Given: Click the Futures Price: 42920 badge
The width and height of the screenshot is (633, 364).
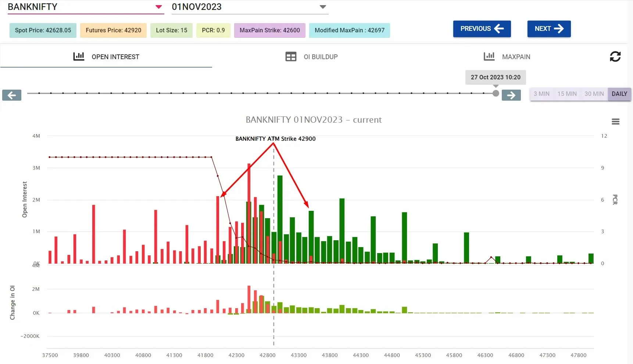Looking at the screenshot, I should click(x=114, y=30).
